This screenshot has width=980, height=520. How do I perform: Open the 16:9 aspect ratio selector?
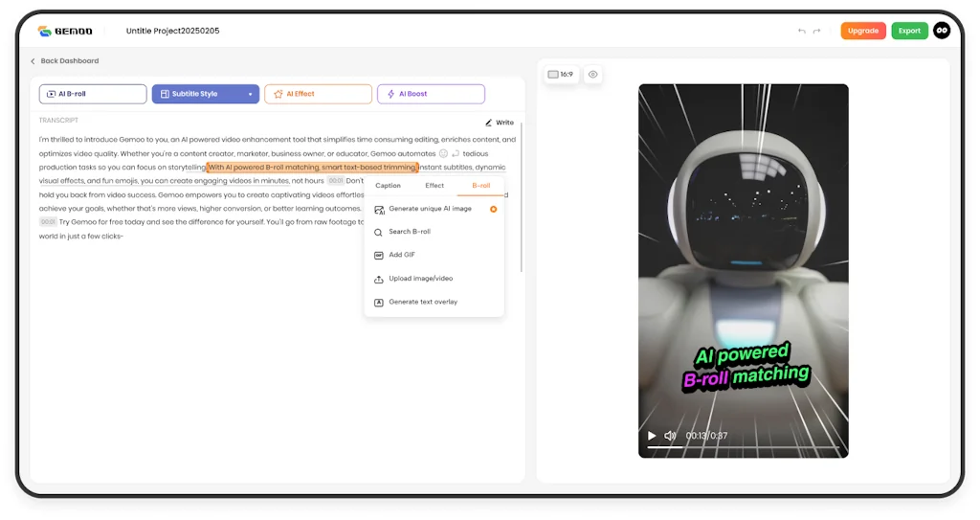point(561,75)
